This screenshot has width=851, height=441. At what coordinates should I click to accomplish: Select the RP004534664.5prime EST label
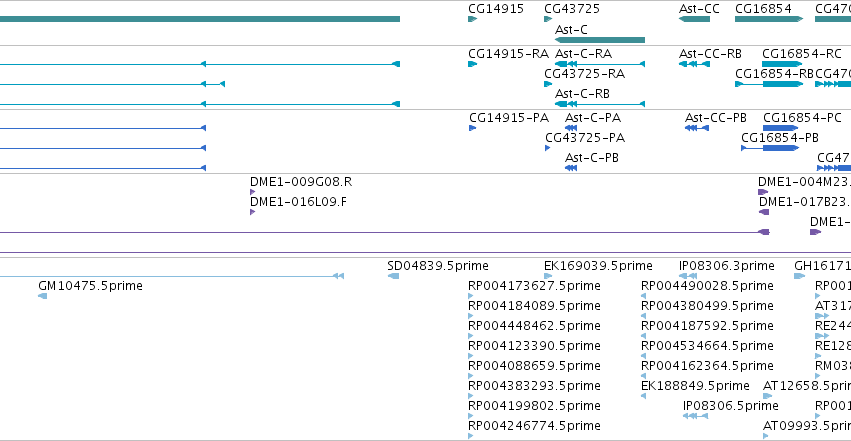click(x=707, y=346)
